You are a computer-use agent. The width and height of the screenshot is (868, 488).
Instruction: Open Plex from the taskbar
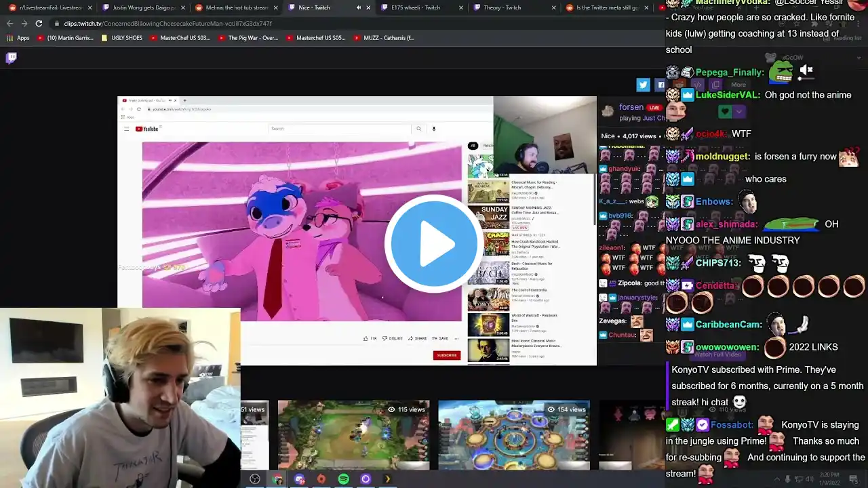click(x=388, y=479)
